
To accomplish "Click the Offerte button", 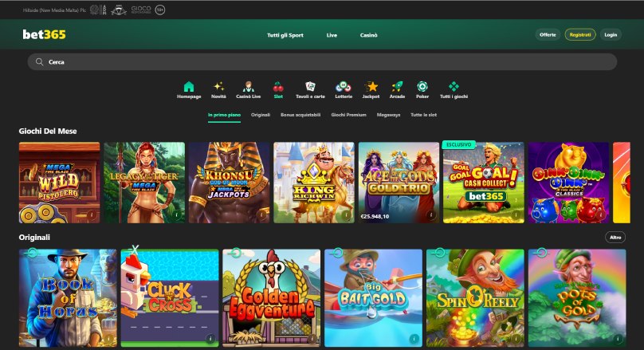I will click(548, 34).
